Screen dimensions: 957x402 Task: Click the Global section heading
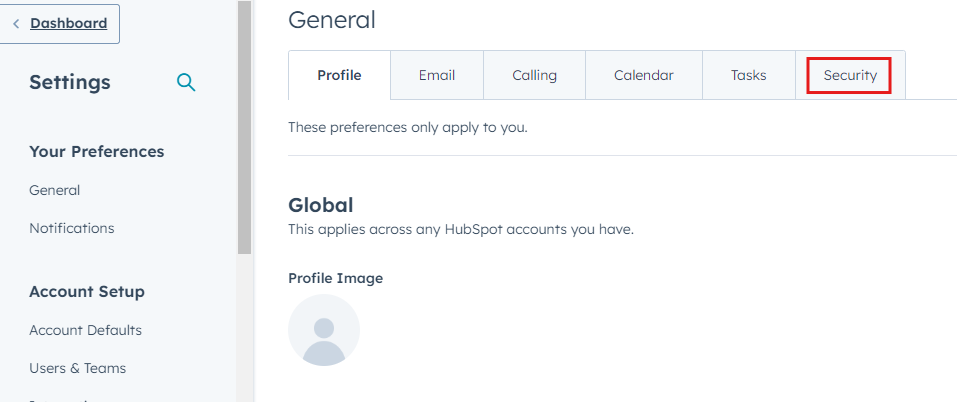click(321, 205)
